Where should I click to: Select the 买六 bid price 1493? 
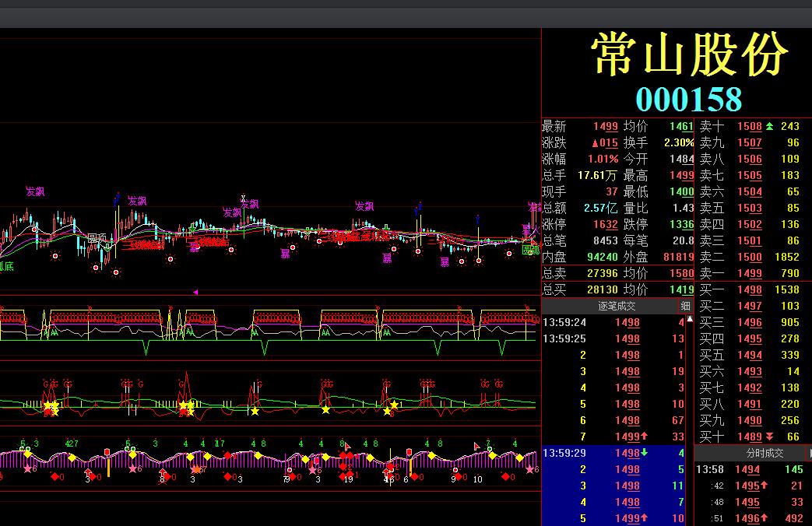click(x=750, y=372)
